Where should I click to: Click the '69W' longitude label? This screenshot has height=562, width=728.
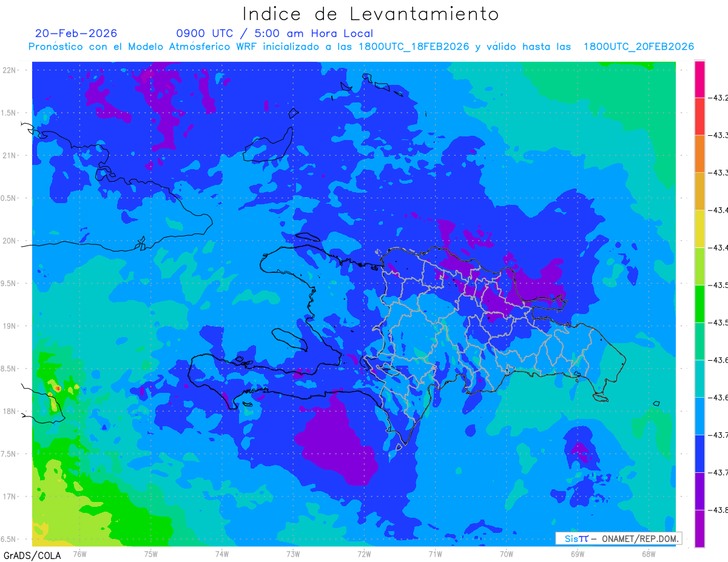578,554
